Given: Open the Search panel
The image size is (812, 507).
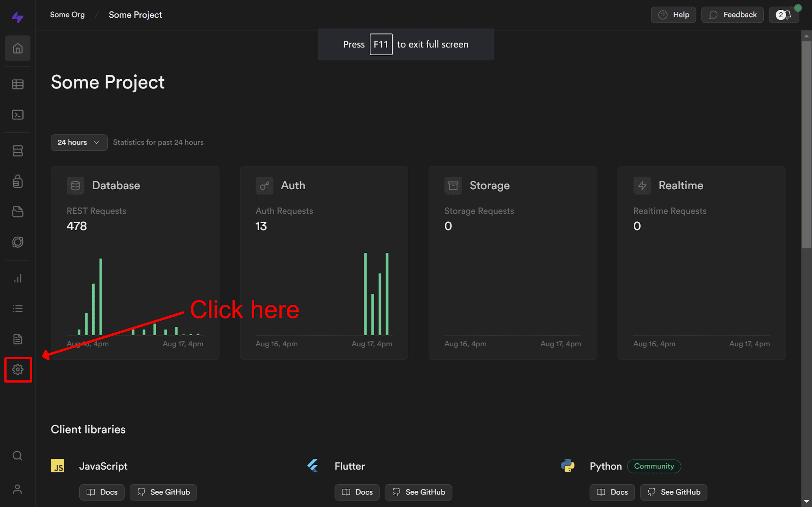Looking at the screenshot, I should [17, 455].
